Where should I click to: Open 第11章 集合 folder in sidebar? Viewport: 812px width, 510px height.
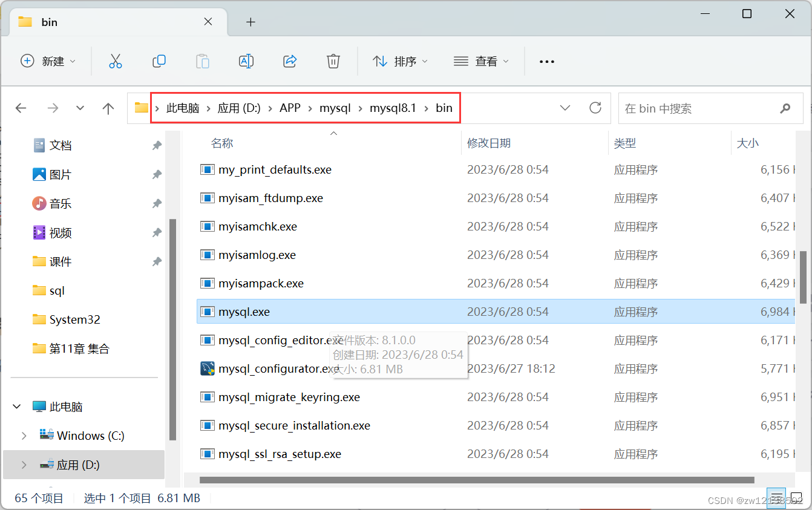(79, 348)
